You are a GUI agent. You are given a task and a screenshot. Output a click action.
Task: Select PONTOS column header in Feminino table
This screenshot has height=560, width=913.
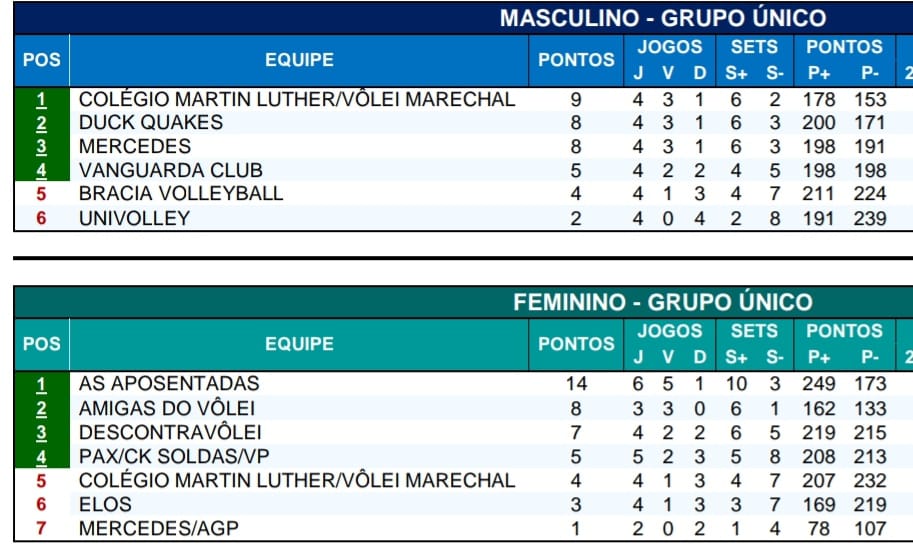[576, 344]
